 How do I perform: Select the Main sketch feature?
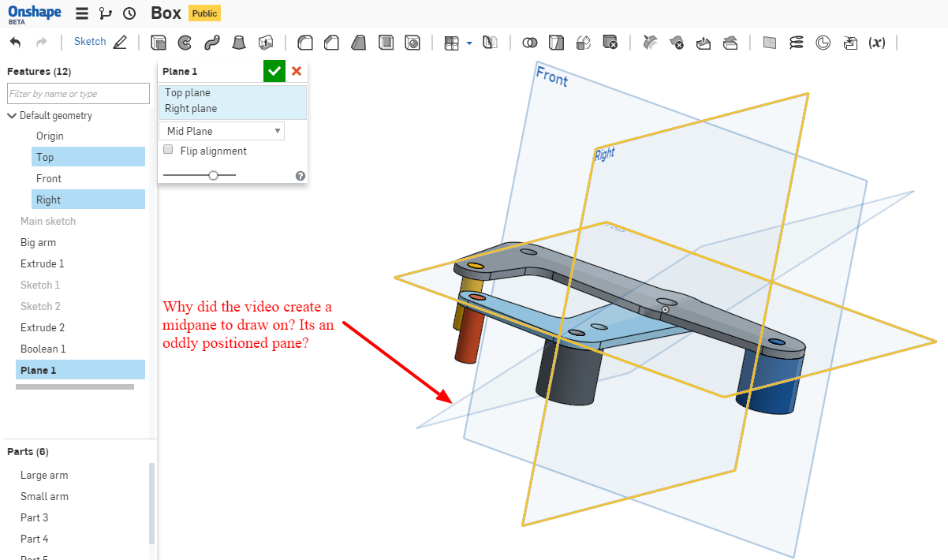48,221
